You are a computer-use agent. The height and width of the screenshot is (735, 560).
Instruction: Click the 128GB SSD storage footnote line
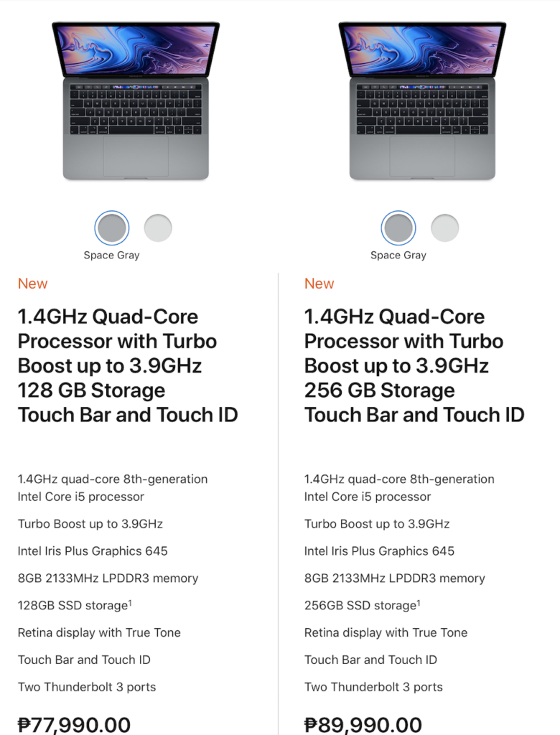(75, 605)
